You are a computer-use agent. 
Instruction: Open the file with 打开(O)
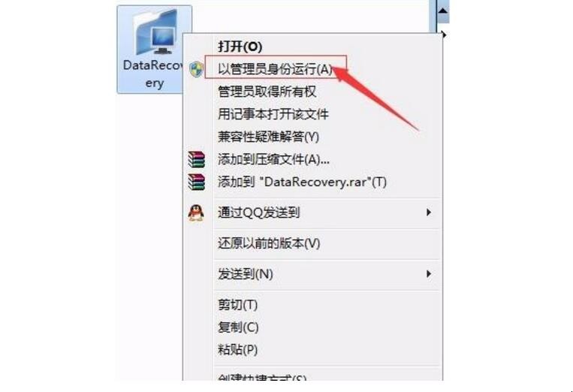pos(240,47)
